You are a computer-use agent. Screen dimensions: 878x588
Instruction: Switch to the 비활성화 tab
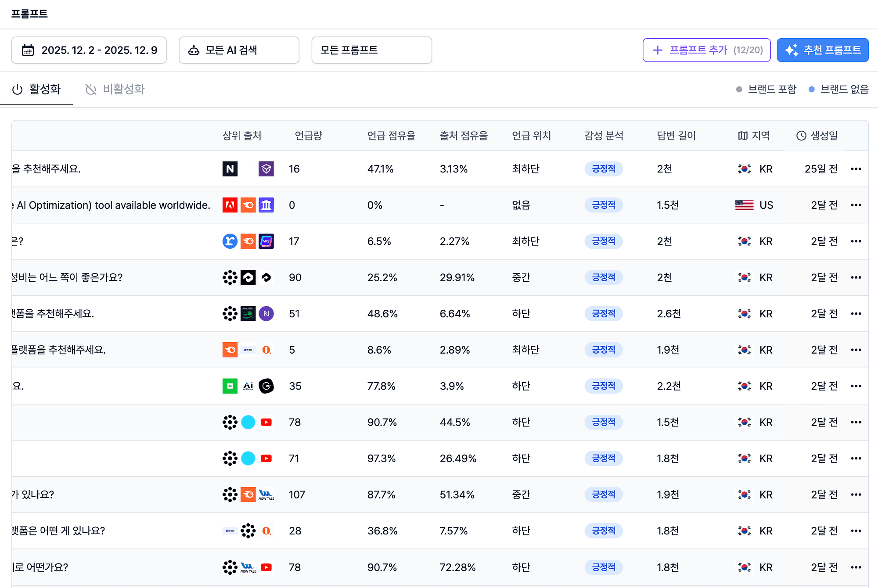pyautogui.click(x=115, y=89)
